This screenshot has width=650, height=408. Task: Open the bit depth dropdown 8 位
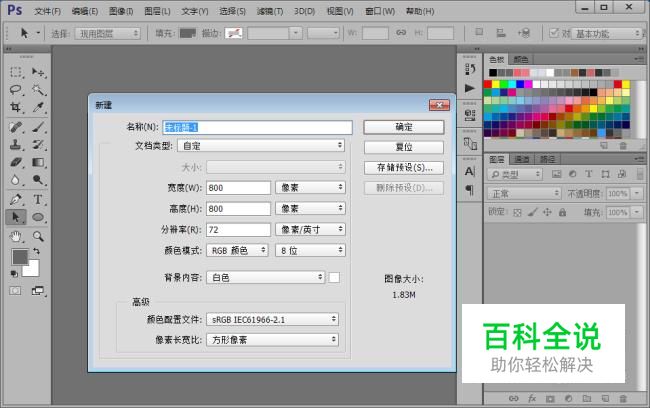310,250
